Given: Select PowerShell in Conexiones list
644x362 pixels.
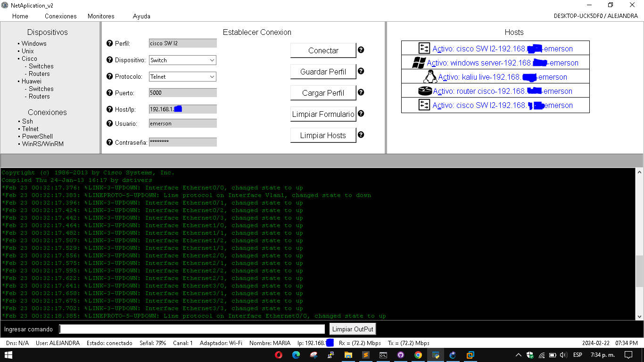Looking at the screenshot, I should click(37, 136).
